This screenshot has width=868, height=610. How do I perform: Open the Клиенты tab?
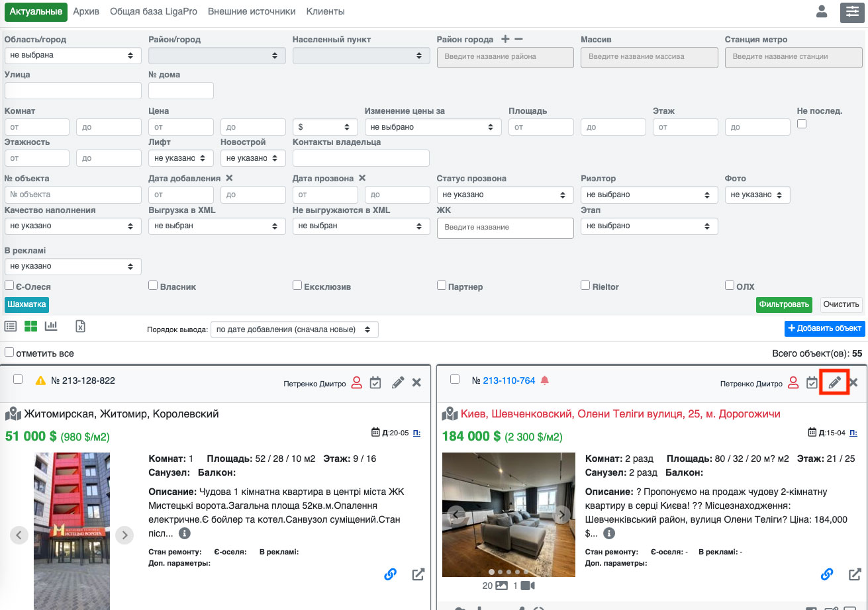(x=325, y=12)
